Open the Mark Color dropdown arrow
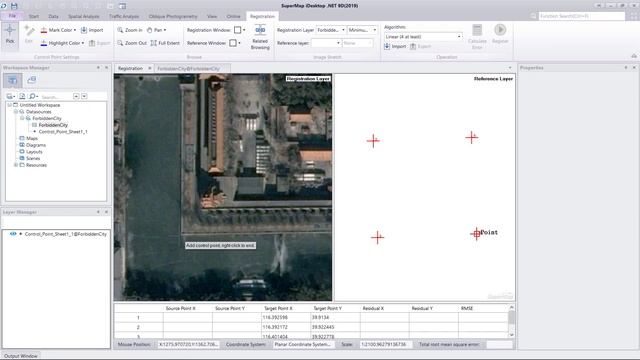This screenshot has width=640, height=360. coord(75,30)
